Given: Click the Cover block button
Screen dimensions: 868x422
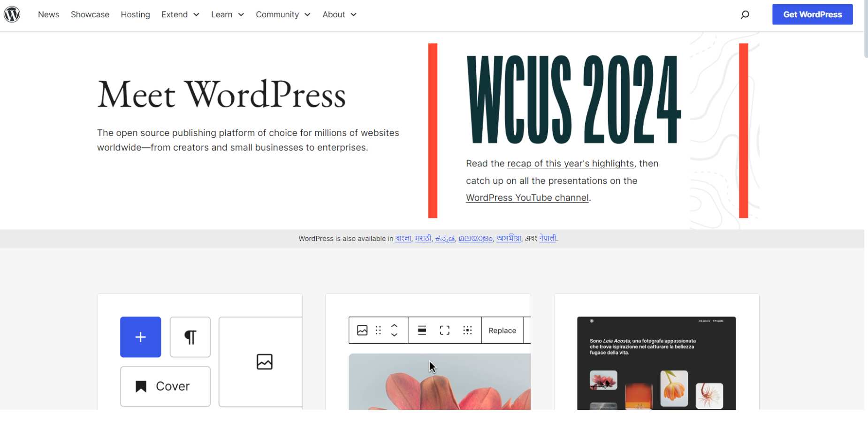Looking at the screenshot, I should [x=165, y=386].
